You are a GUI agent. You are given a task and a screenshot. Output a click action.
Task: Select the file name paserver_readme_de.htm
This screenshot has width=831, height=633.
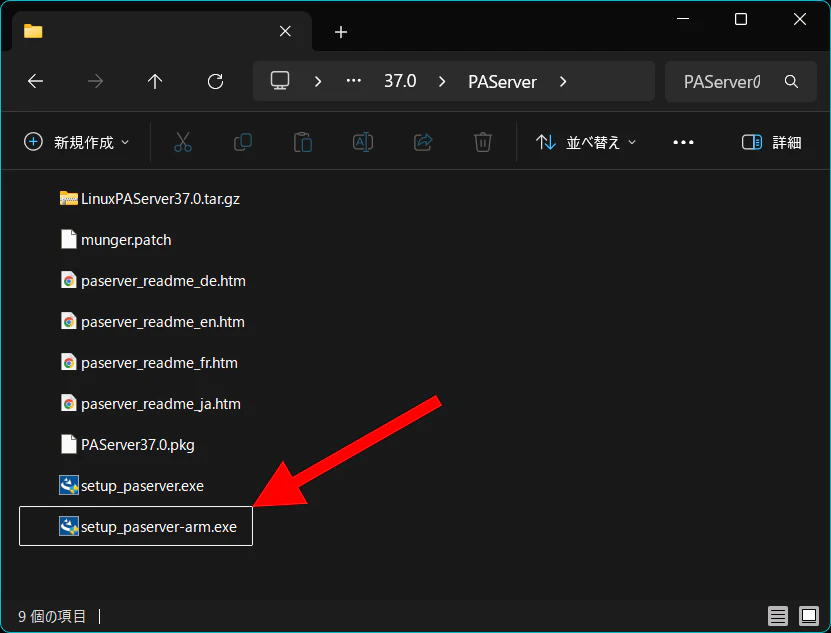click(x=163, y=281)
